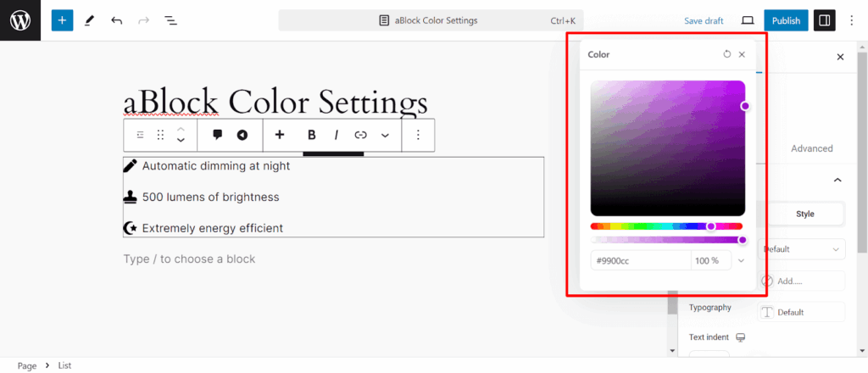Image resolution: width=868 pixels, height=373 pixels.
Task: Click the plus icon in block toolbar
Action: pos(280,135)
